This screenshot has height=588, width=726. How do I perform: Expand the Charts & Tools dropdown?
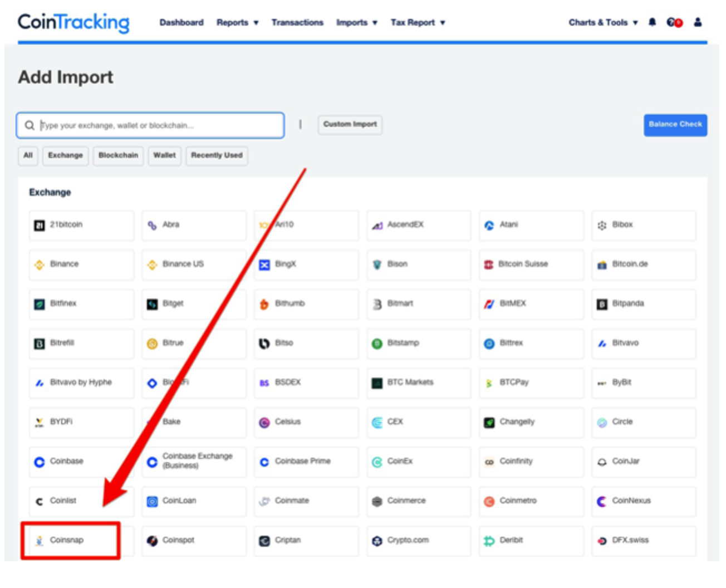point(603,22)
